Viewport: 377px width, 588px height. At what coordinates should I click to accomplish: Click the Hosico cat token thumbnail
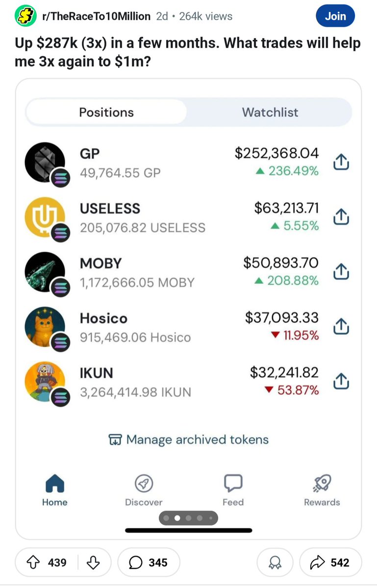[45, 326]
